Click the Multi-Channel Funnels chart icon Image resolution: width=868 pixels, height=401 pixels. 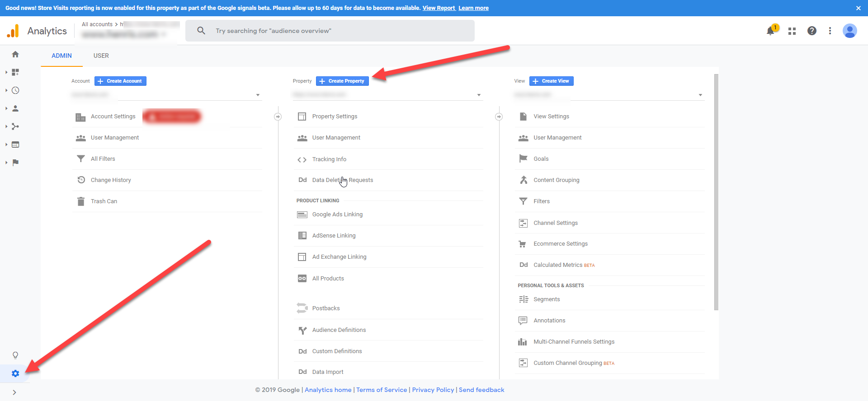[x=523, y=342]
